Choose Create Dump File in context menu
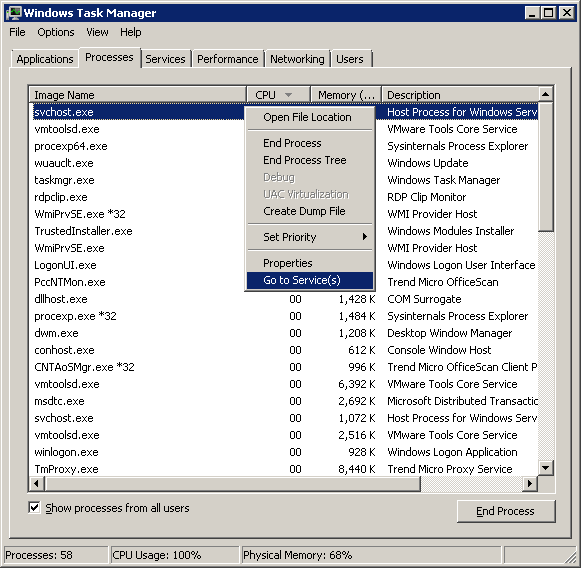The image size is (581, 568). (310, 211)
